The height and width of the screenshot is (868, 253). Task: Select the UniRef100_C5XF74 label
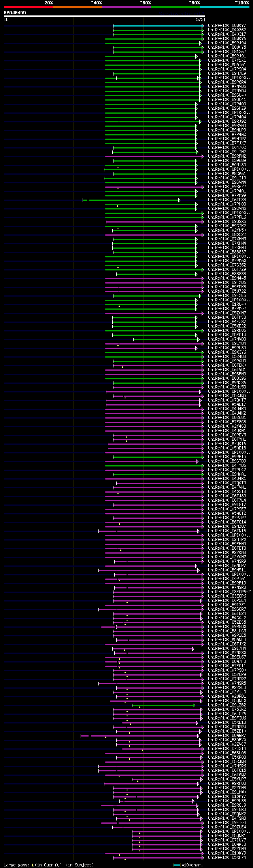pyautogui.click(x=227, y=858)
